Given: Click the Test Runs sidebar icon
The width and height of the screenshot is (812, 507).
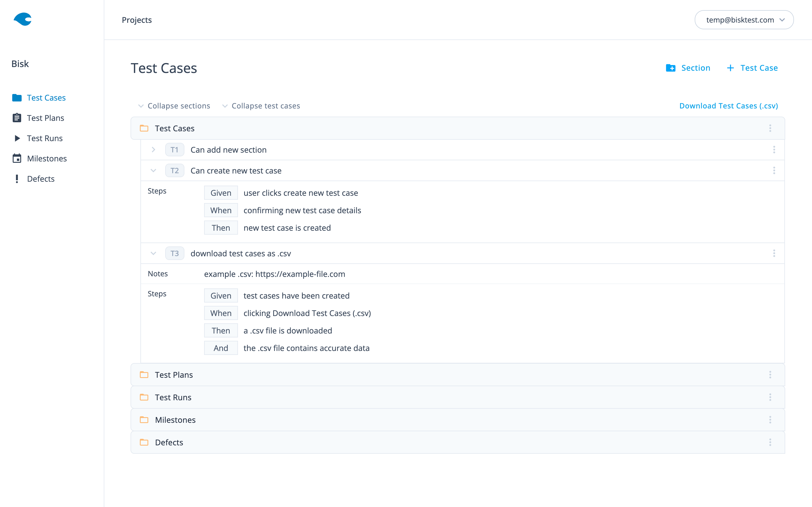Looking at the screenshot, I should tap(17, 138).
